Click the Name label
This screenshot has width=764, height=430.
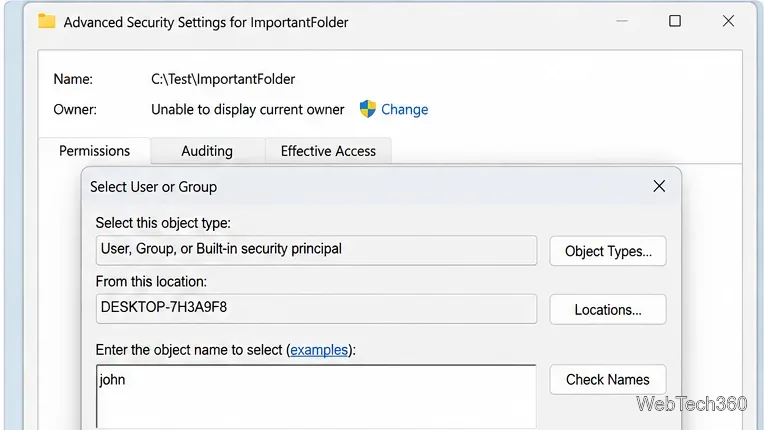click(x=73, y=79)
